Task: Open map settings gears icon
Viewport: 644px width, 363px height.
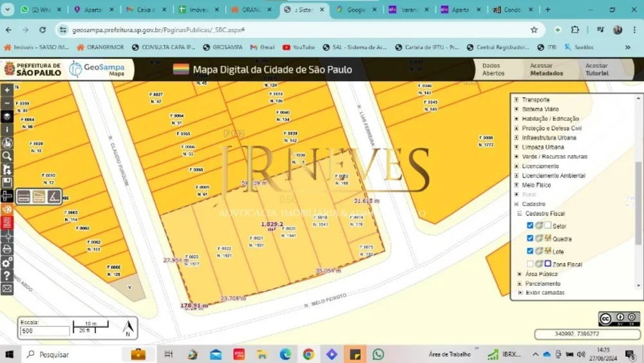Action: click(x=7, y=262)
